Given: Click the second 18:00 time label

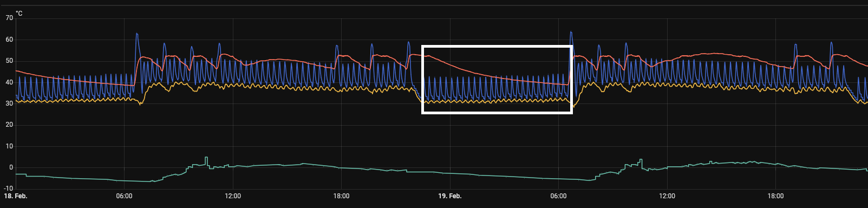Looking at the screenshot, I should tap(775, 196).
